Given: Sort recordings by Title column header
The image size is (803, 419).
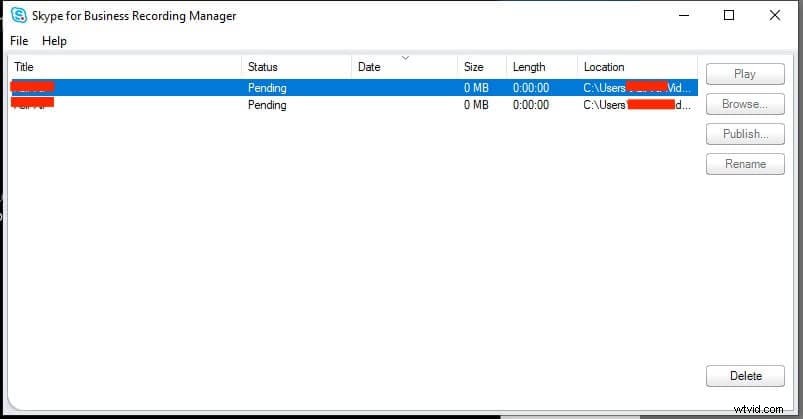Looking at the screenshot, I should click(x=126, y=67).
